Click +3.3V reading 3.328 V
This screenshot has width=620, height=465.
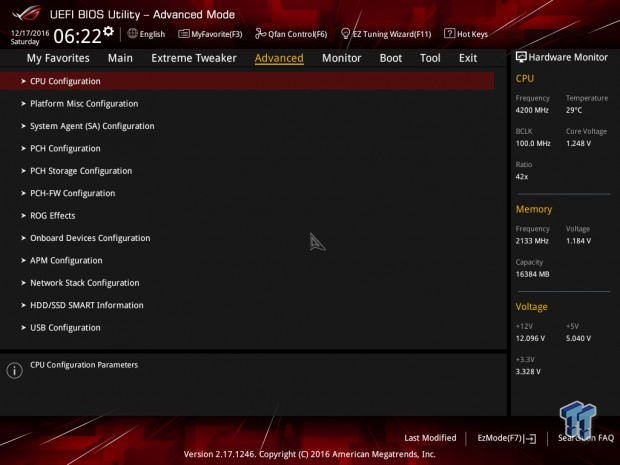click(x=528, y=372)
